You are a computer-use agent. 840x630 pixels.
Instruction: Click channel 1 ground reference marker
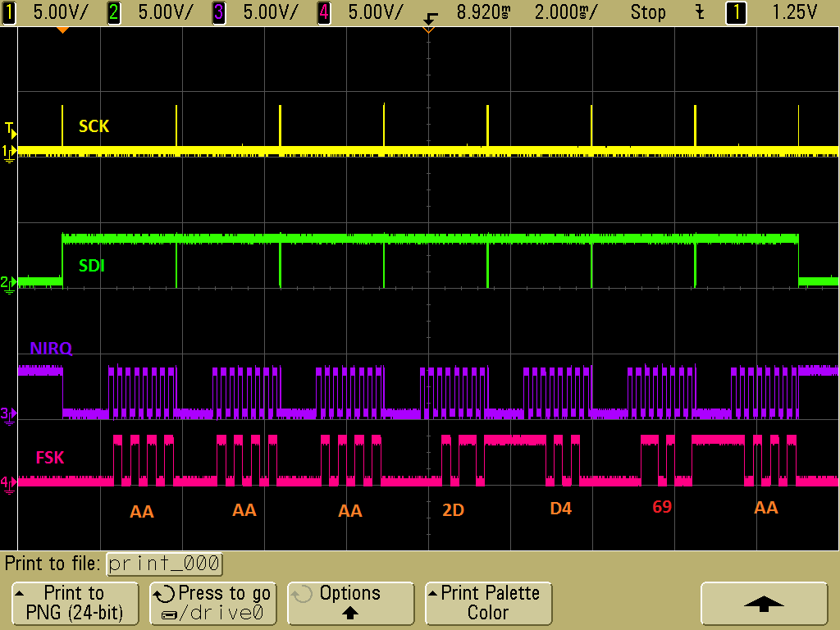pyautogui.click(x=8, y=153)
